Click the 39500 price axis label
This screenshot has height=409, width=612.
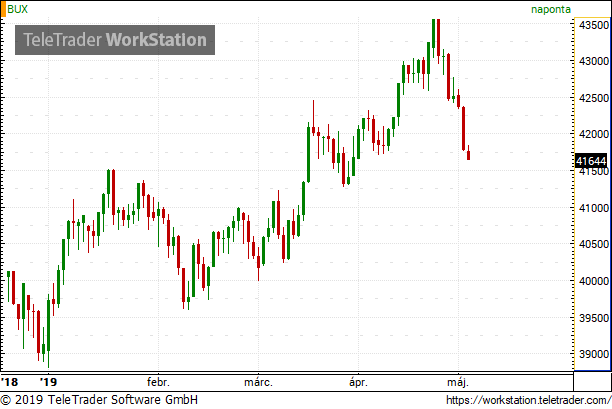point(593,318)
